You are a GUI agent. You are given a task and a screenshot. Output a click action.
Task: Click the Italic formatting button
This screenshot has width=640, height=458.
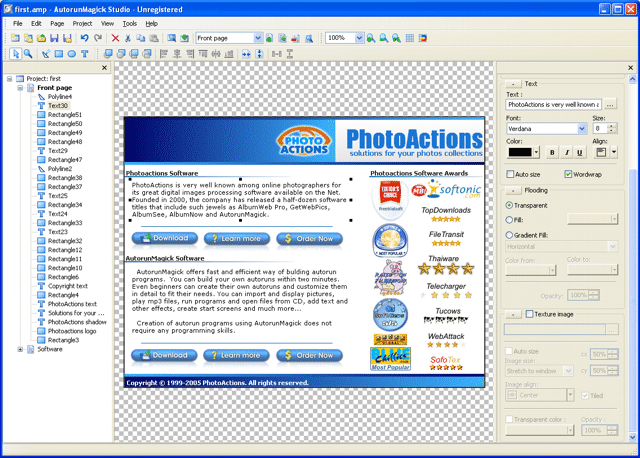567,152
